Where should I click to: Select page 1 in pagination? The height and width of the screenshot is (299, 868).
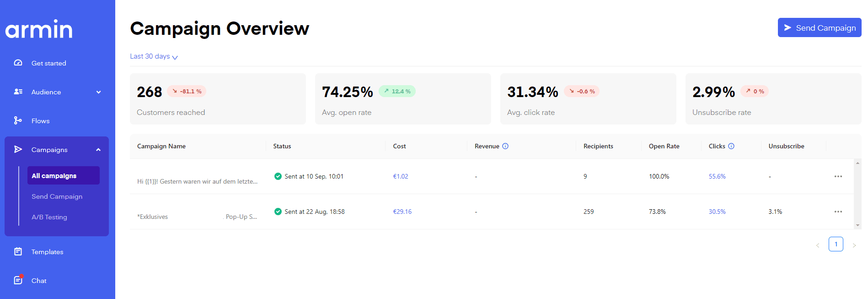pos(836,244)
